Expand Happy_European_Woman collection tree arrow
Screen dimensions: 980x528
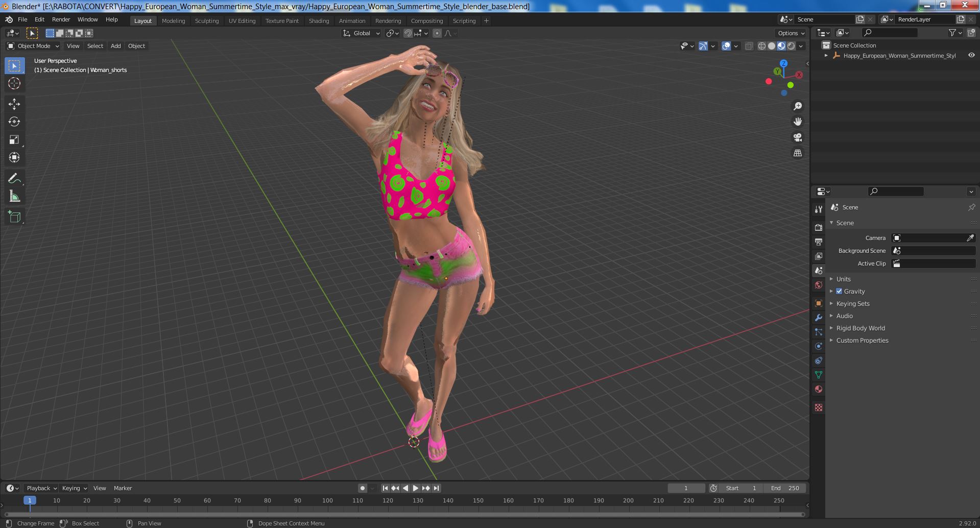826,55
